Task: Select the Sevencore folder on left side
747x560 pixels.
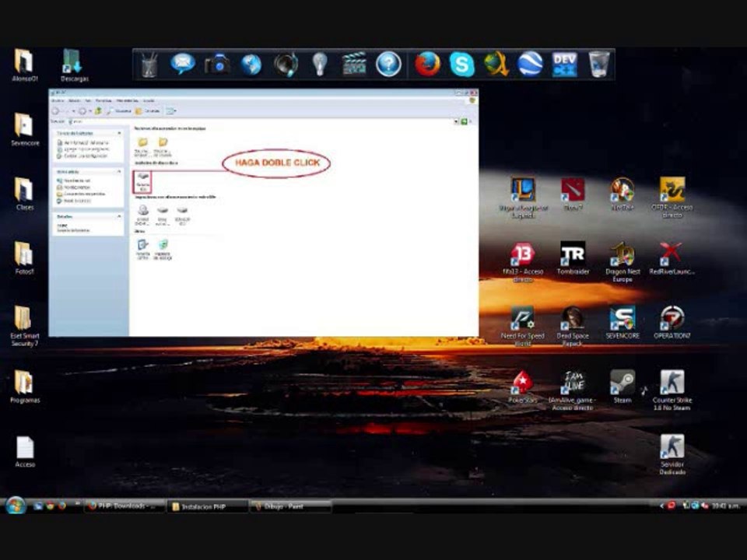Action: point(25,130)
